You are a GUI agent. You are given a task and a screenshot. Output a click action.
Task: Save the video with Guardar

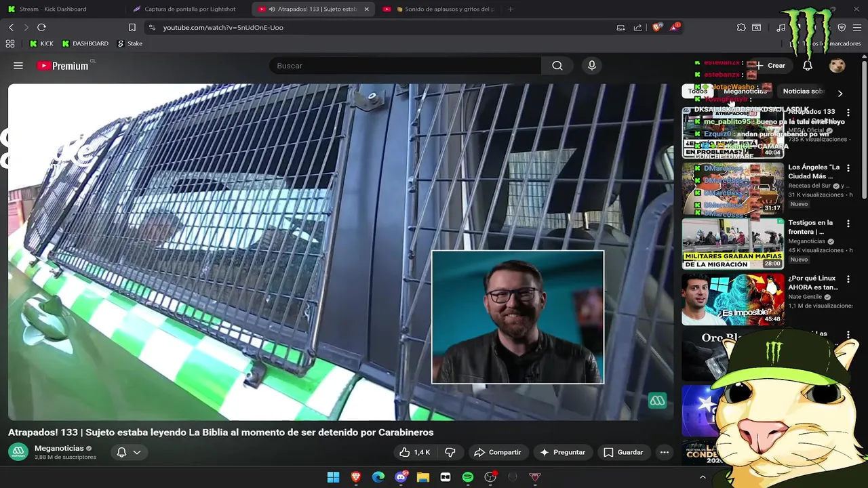(x=623, y=452)
